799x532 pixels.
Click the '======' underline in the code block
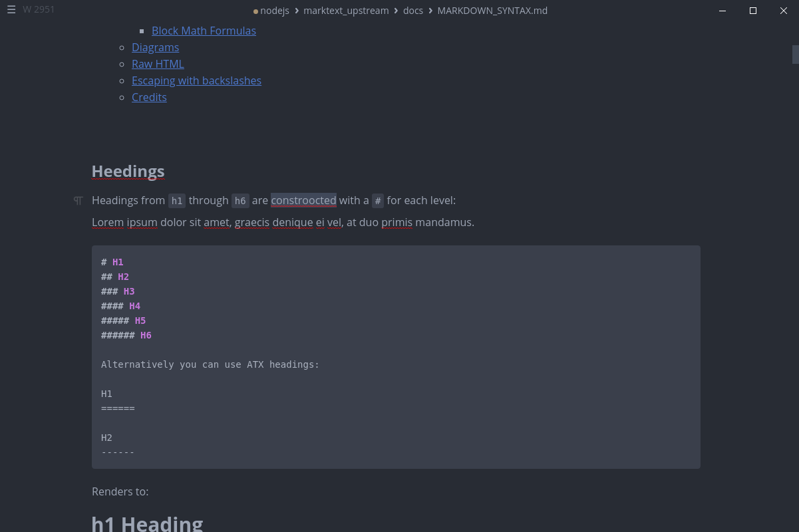[x=118, y=408]
